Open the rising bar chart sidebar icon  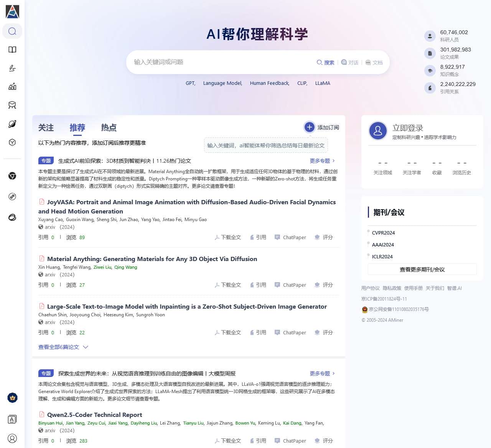click(x=12, y=86)
